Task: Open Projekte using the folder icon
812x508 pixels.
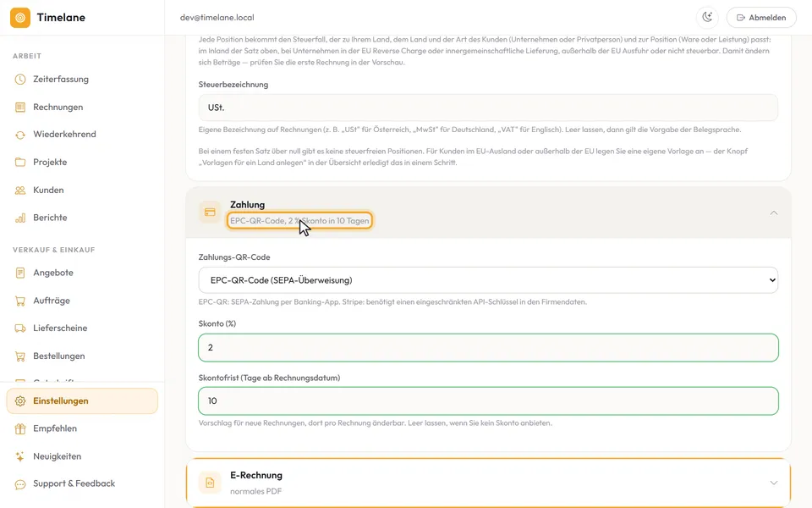Action: coord(20,163)
